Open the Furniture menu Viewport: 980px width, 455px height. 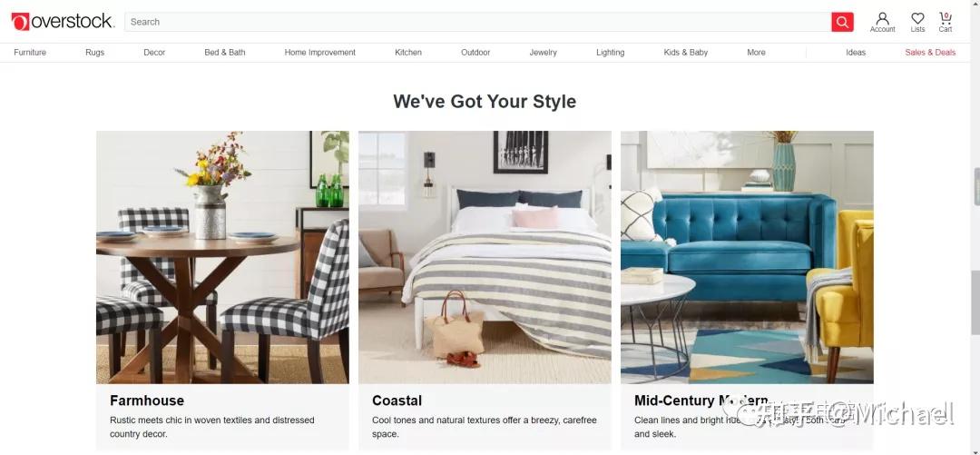click(30, 53)
